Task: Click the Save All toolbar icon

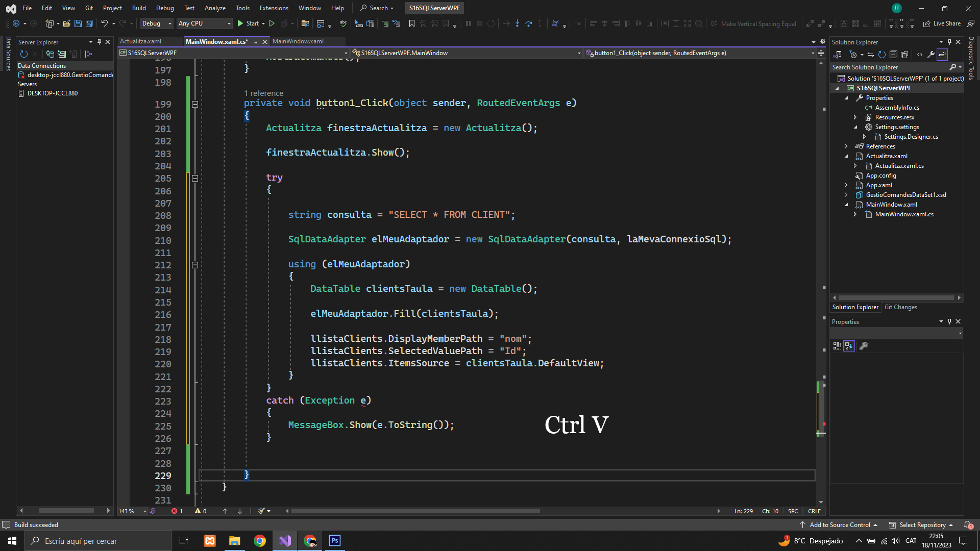Action: pyautogui.click(x=89, y=23)
